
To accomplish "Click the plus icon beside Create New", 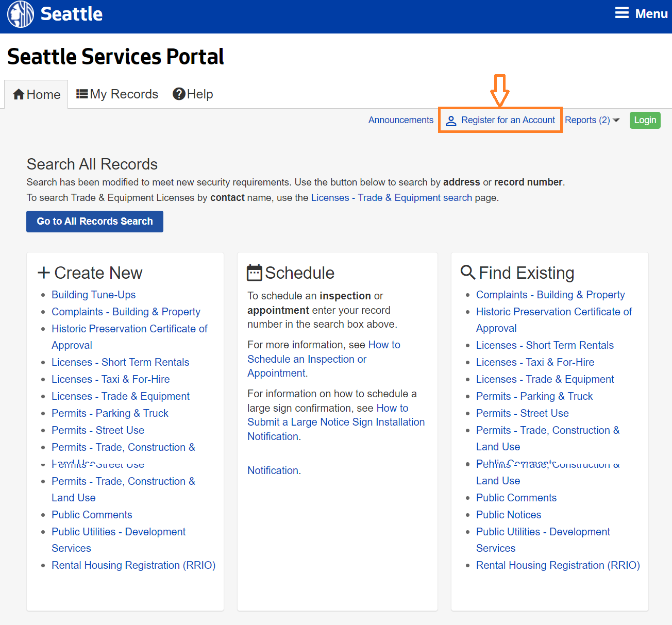I will 44,273.
